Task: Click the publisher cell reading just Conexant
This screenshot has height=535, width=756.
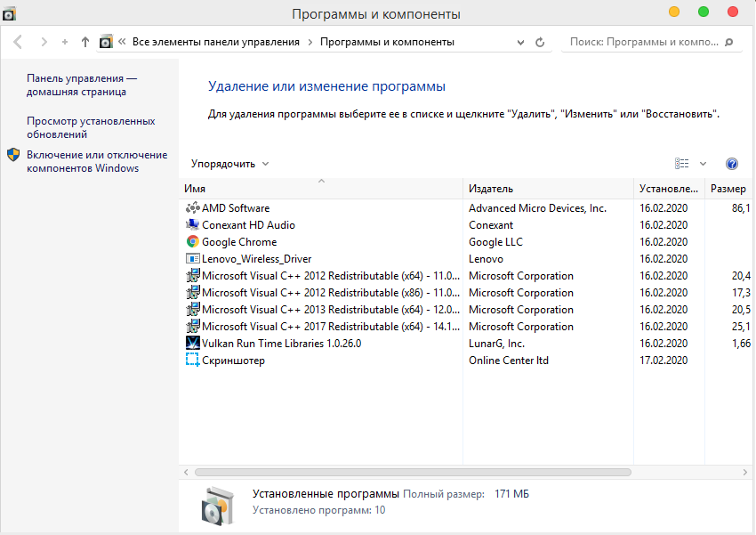Action: 491,225
